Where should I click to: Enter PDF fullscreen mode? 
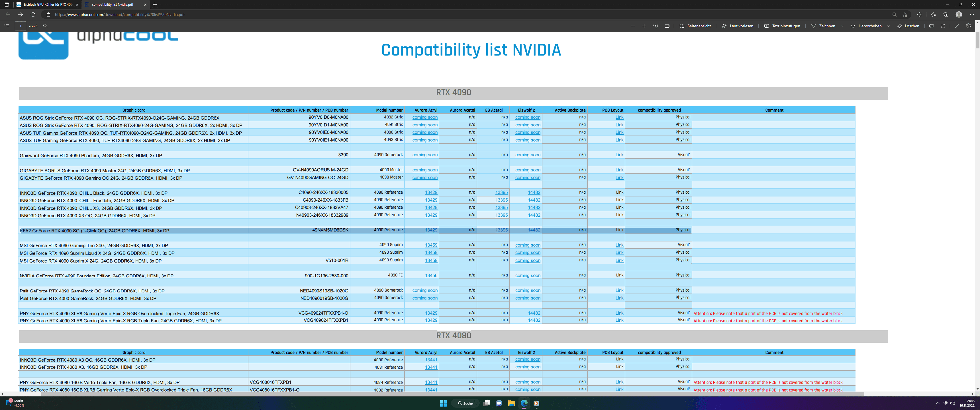957,26
